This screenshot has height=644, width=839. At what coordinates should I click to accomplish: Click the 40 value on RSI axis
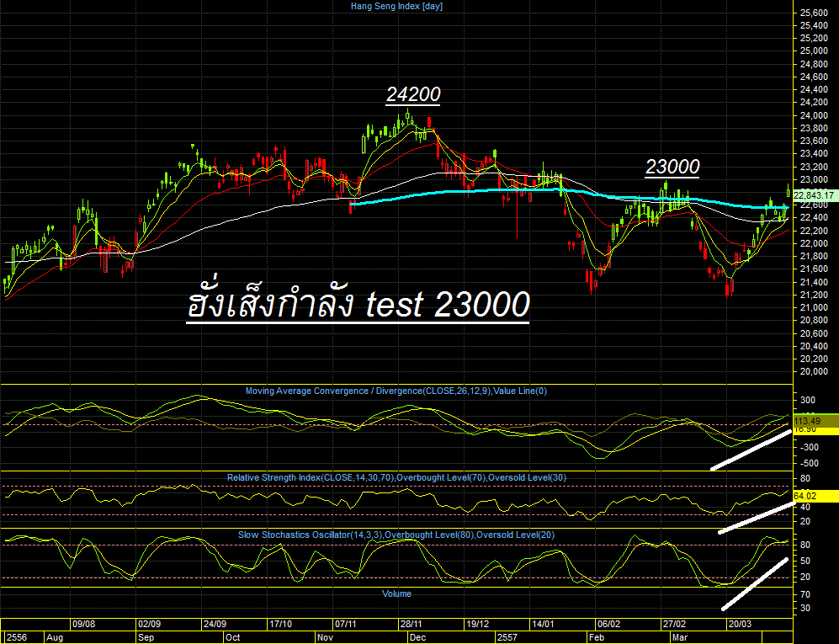point(804,508)
